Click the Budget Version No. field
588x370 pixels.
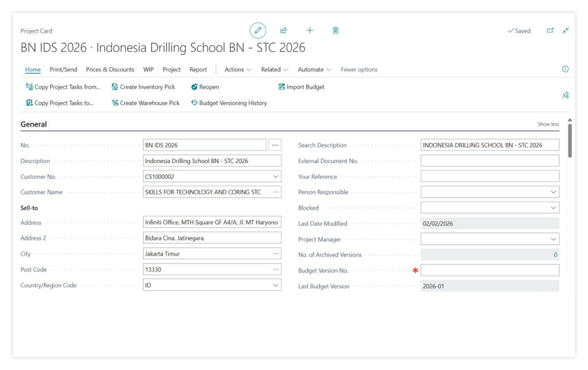(490, 270)
